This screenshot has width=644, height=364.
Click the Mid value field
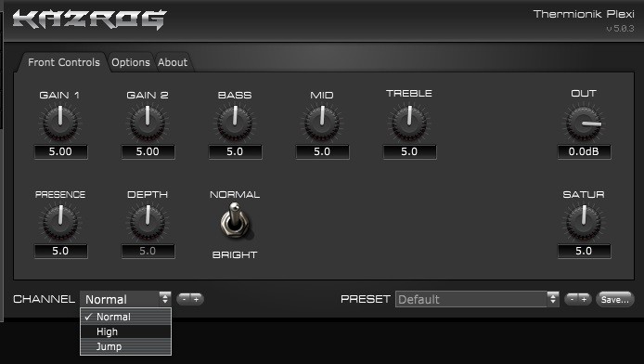322,151
